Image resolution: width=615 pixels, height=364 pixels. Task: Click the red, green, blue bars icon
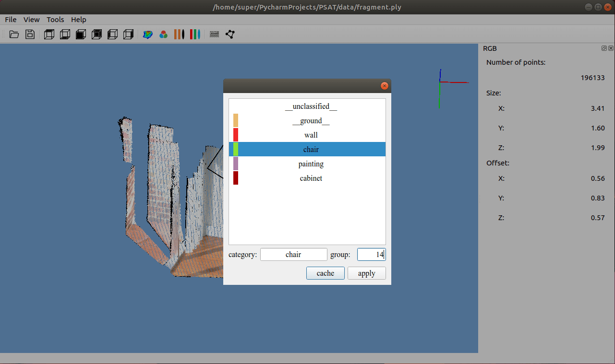click(194, 35)
